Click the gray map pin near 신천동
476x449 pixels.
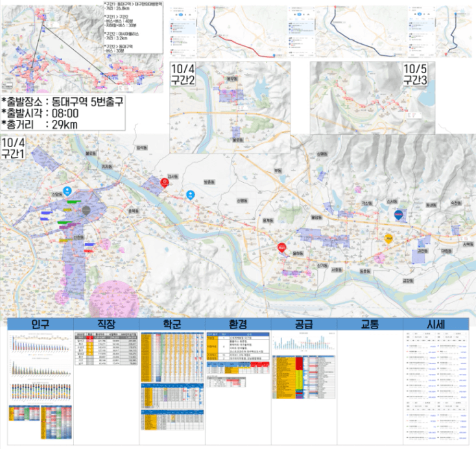pyautogui.click(x=86, y=211)
